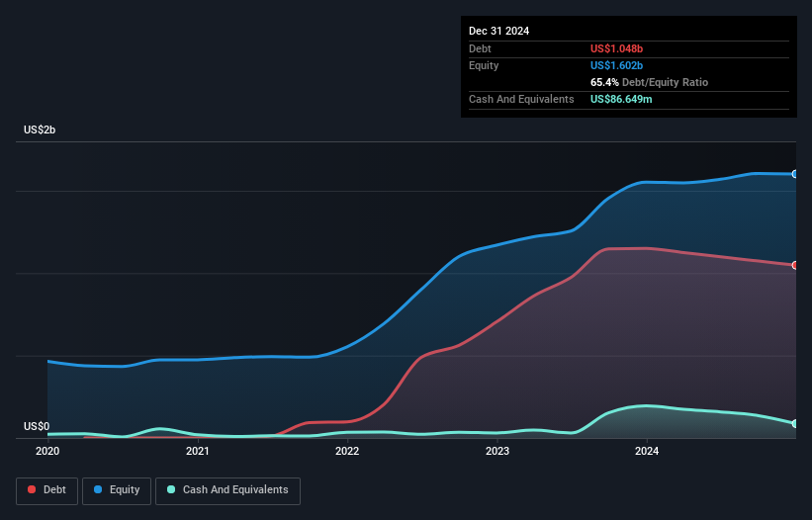This screenshot has width=812, height=520.
Task: Toggle the Cash And Equivalents legend button
Action: (x=227, y=490)
